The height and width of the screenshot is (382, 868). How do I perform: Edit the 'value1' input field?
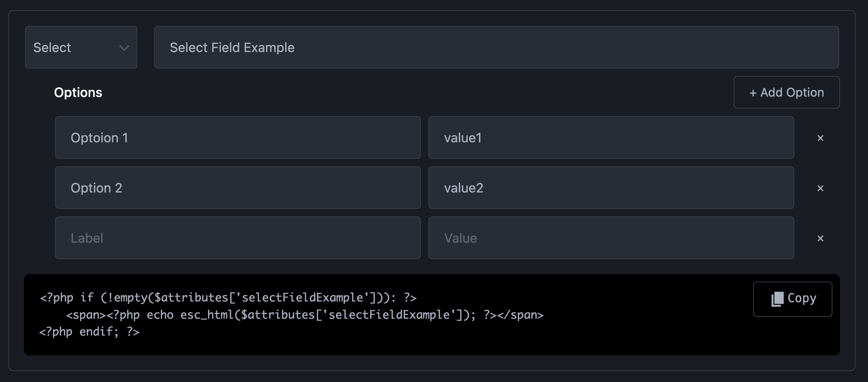pyautogui.click(x=611, y=138)
